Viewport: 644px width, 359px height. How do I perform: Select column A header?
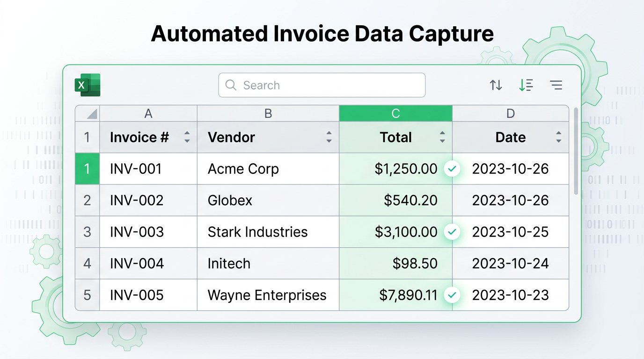pos(148,114)
